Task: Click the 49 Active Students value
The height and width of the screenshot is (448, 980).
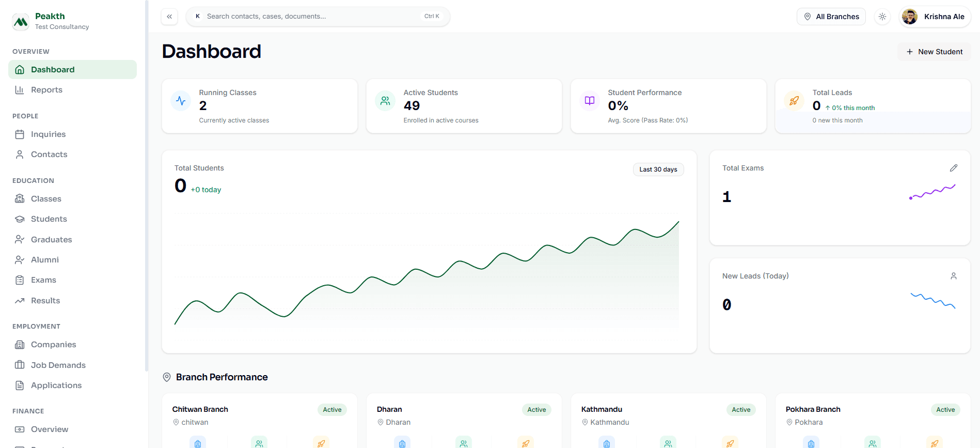Action: [x=412, y=106]
